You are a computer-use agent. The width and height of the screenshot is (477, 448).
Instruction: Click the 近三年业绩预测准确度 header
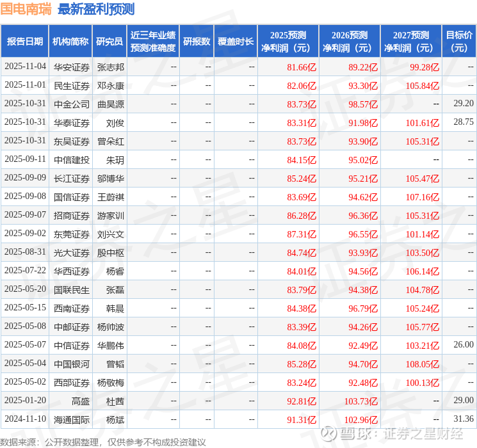click(x=153, y=42)
